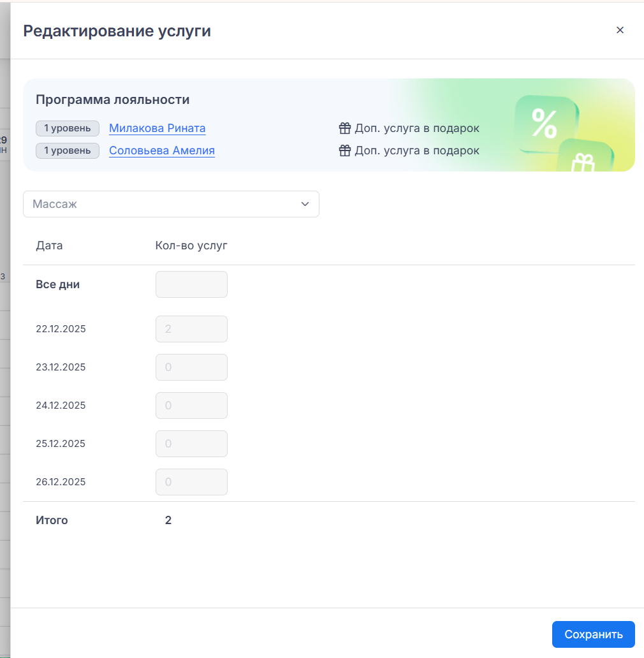The image size is (644, 658).
Task: Click the Программа лояльности heading
Action: pyautogui.click(x=112, y=100)
